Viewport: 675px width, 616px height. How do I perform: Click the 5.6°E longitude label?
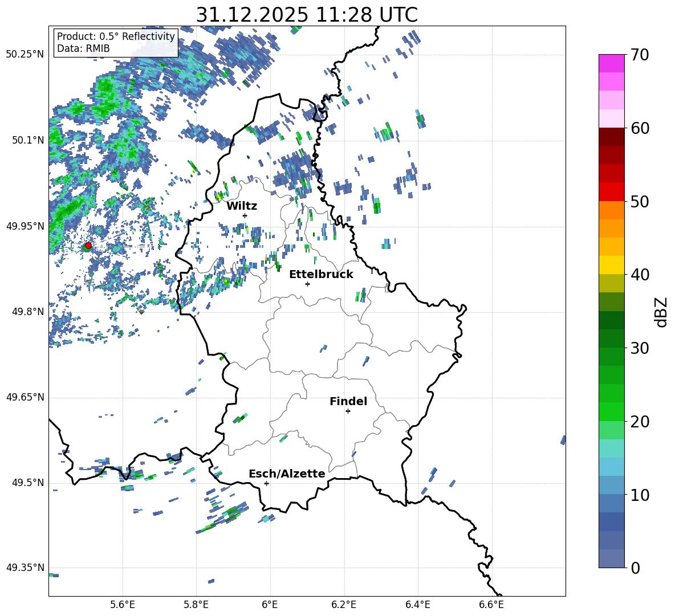pos(123,605)
